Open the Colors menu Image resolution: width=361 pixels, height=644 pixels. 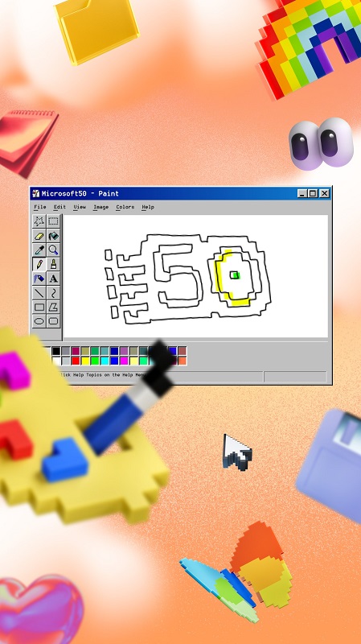coord(125,207)
